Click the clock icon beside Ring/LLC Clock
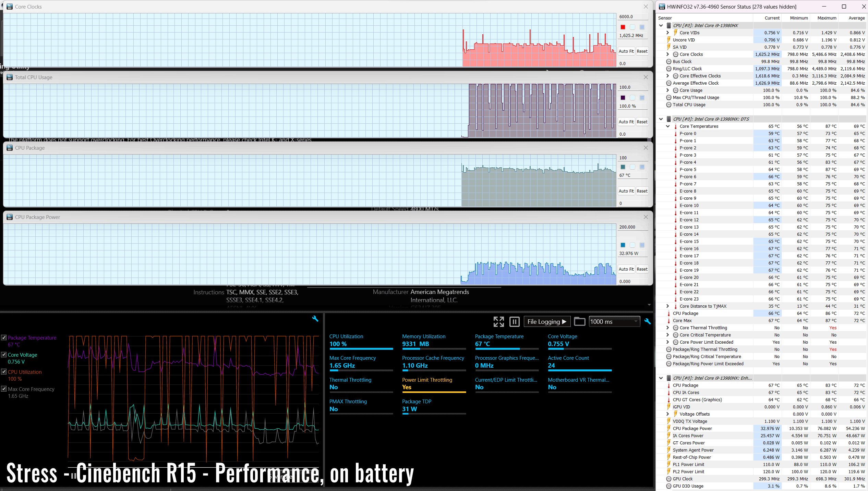This screenshot has height=491, width=868. (x=668, y=69)
